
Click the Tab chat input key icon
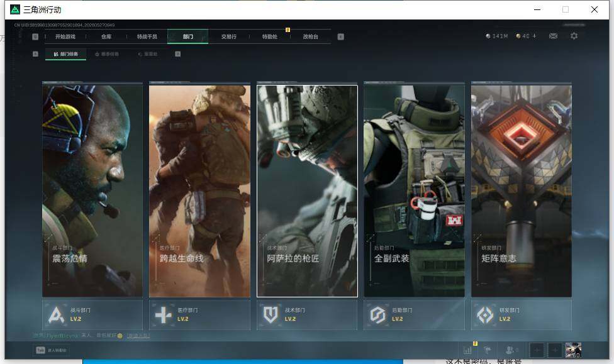pos(40,350)
